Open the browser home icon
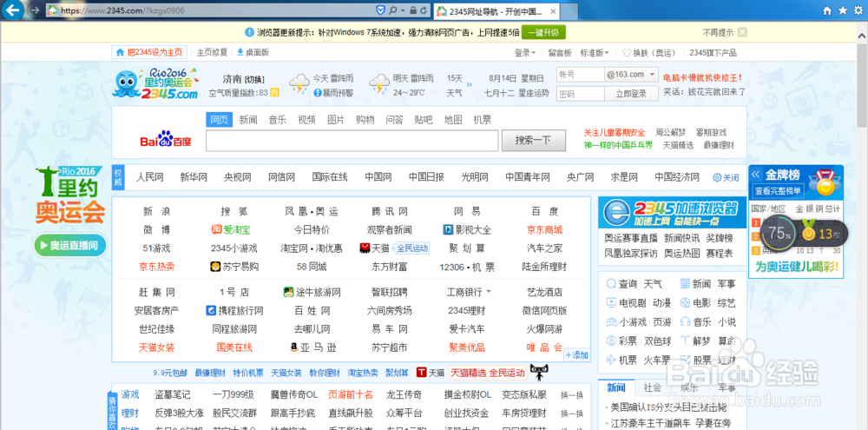Image resolution: width=868 pixels, height=430 pixels. click(x=827, y=10)
